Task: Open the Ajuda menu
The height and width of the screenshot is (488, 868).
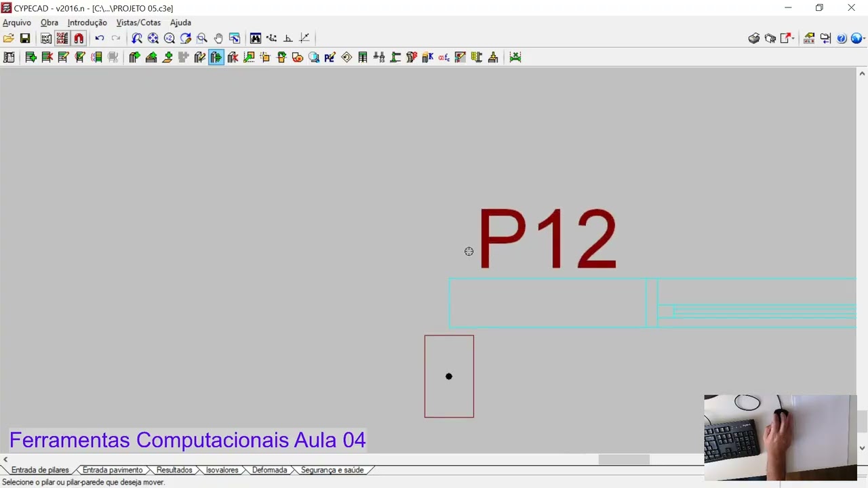Action: (x=180, y=22)
